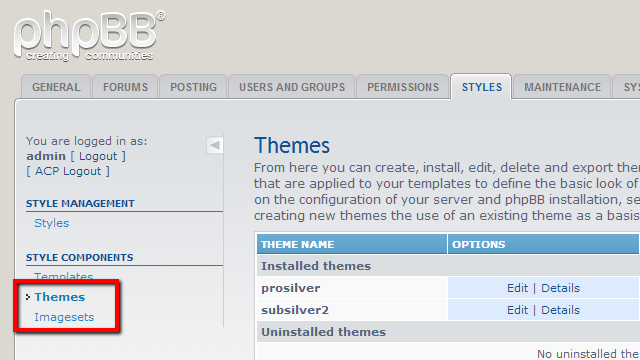Collapse the sidebar with the arrow toggle

tap(215, 145)
